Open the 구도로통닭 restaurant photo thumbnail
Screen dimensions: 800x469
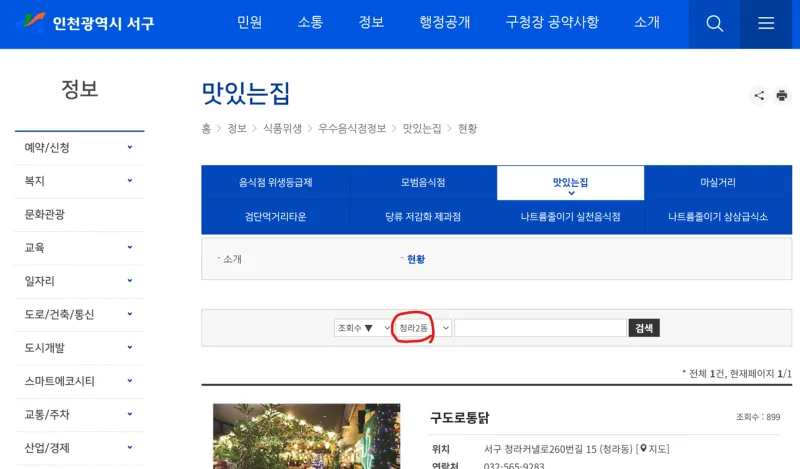(306, 436)
